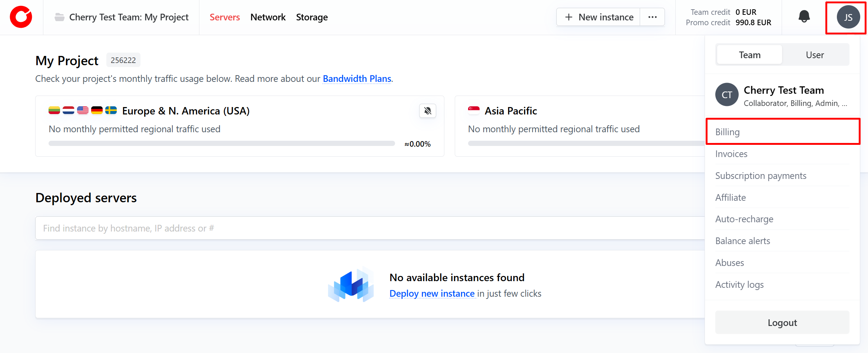Click the project folder icon

[x=59, y=17]
